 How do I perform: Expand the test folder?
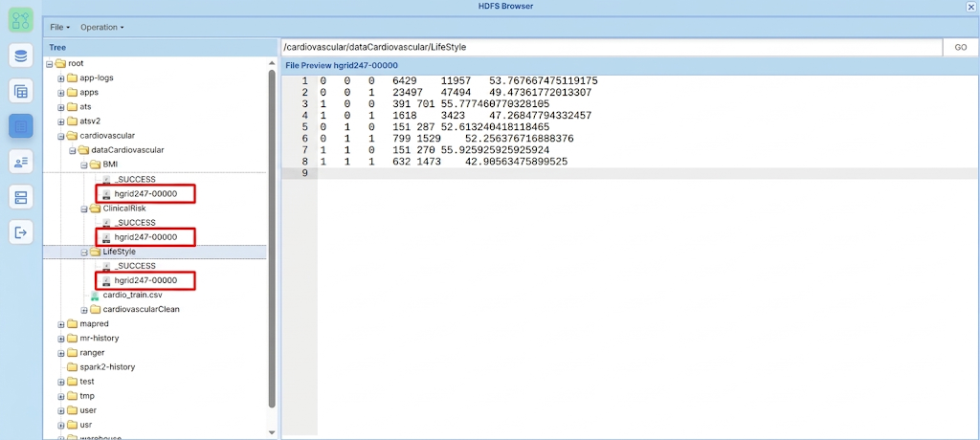[x=61, y=382]
